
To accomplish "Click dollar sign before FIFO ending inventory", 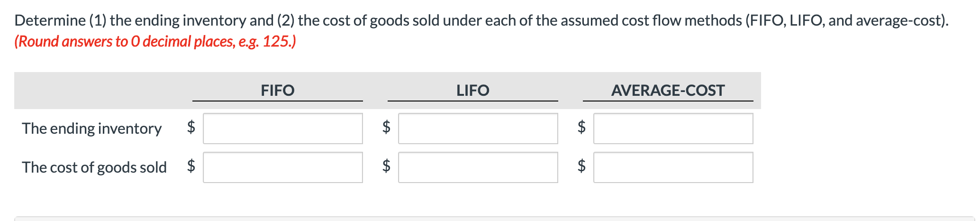I will pos(191,127).
